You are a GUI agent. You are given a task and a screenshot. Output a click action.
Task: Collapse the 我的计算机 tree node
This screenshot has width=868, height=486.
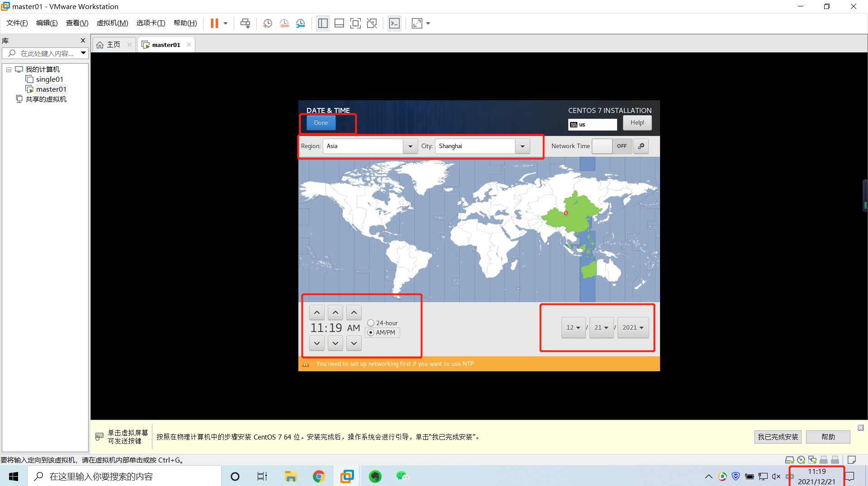[x=9, y=70]
